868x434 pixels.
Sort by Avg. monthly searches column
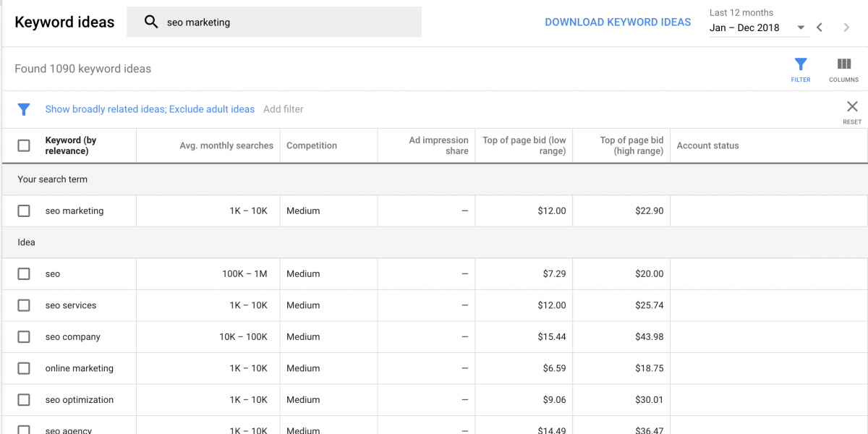(x=226, y=145)
